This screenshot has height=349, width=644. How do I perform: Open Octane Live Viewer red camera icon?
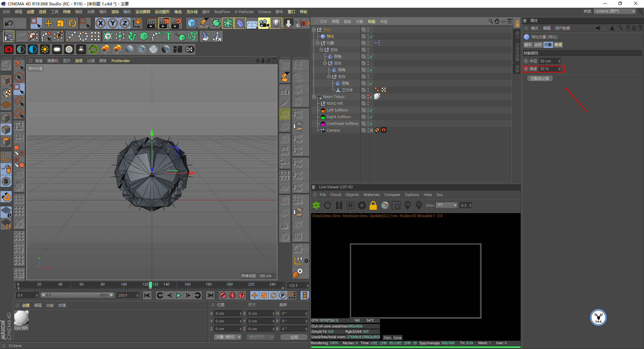point(9,49)
